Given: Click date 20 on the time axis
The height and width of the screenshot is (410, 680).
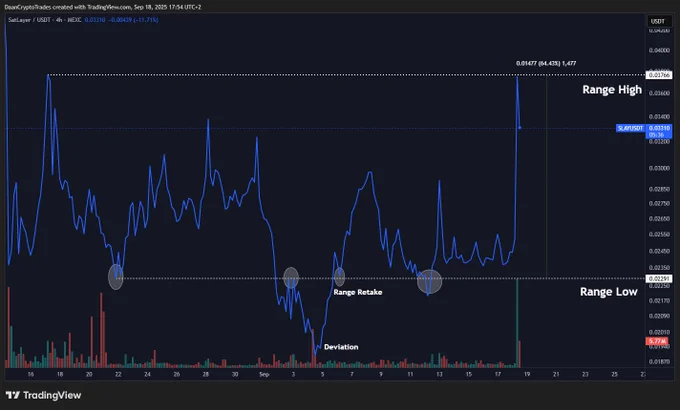Looking at the screenshot, I should (x=89, y=374).
